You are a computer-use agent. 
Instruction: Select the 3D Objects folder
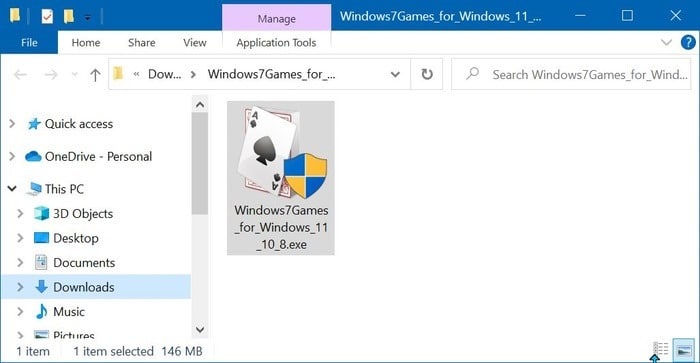point(83,213)
